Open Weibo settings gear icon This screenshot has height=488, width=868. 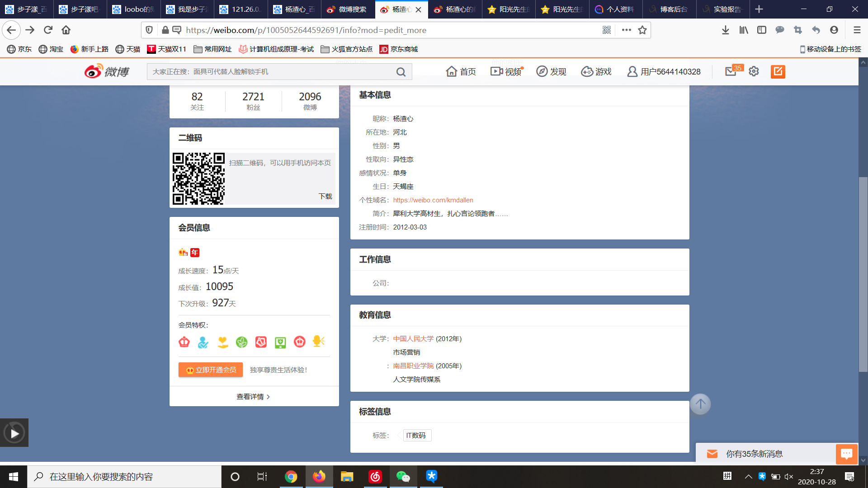pos(754,71)
